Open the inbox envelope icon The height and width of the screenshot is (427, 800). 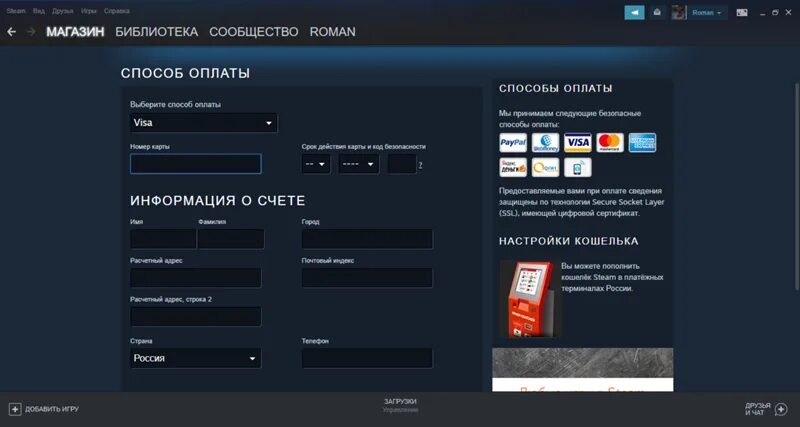pos(657,13)
